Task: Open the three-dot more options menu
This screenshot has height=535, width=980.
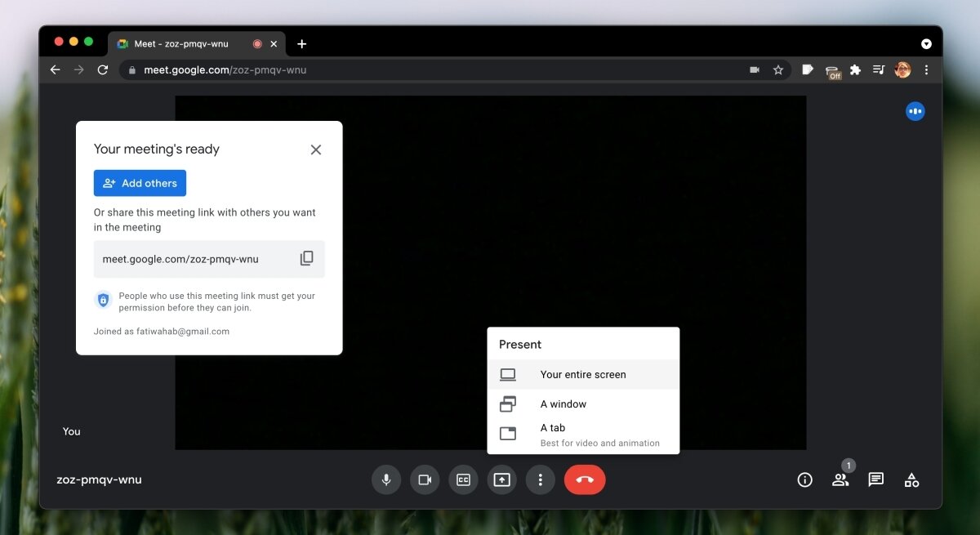Action: [540, 479]
